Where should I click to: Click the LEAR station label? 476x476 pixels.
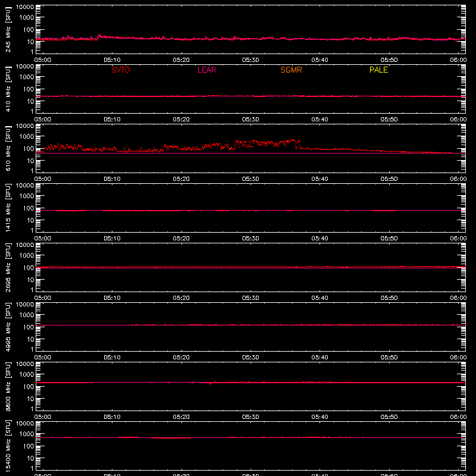[206, 70]
